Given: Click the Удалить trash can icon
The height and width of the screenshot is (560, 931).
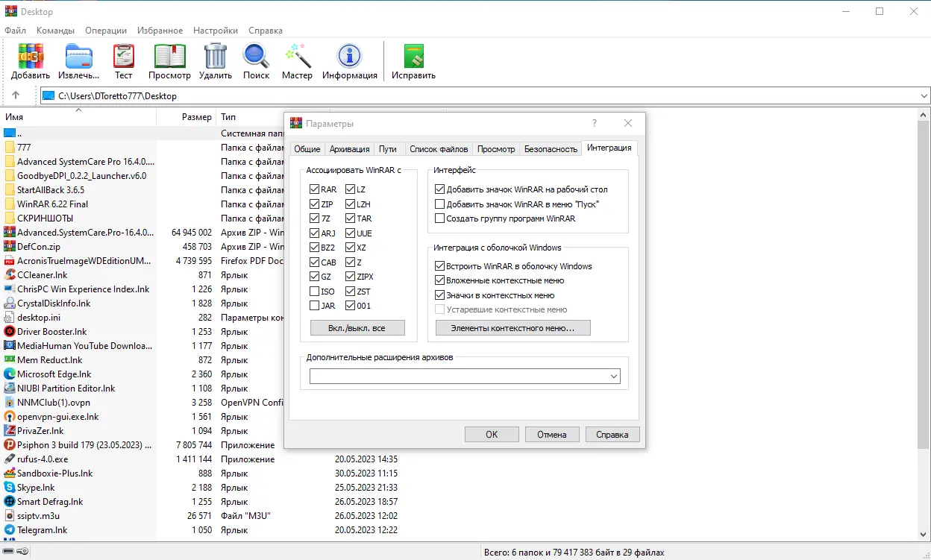Looking at the screenshot, I should point(216,56).
